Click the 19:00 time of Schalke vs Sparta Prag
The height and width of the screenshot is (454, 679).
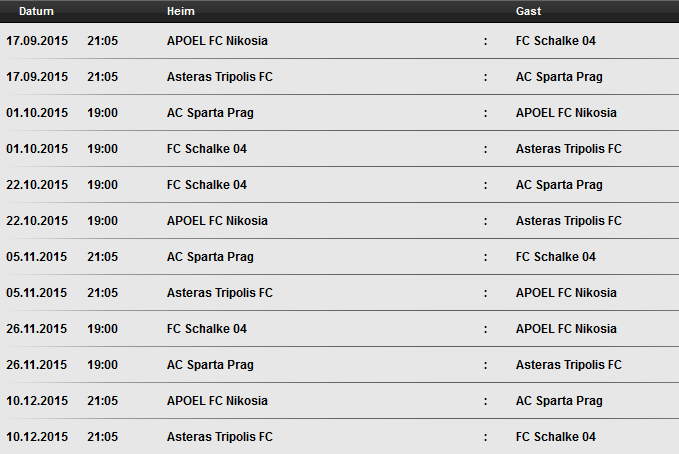coord(102,185)
